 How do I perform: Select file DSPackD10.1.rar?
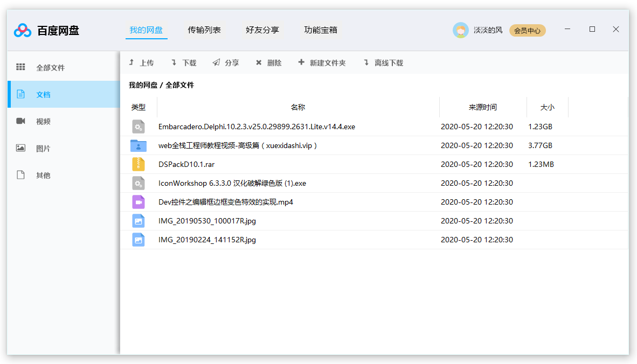(186, 164)
